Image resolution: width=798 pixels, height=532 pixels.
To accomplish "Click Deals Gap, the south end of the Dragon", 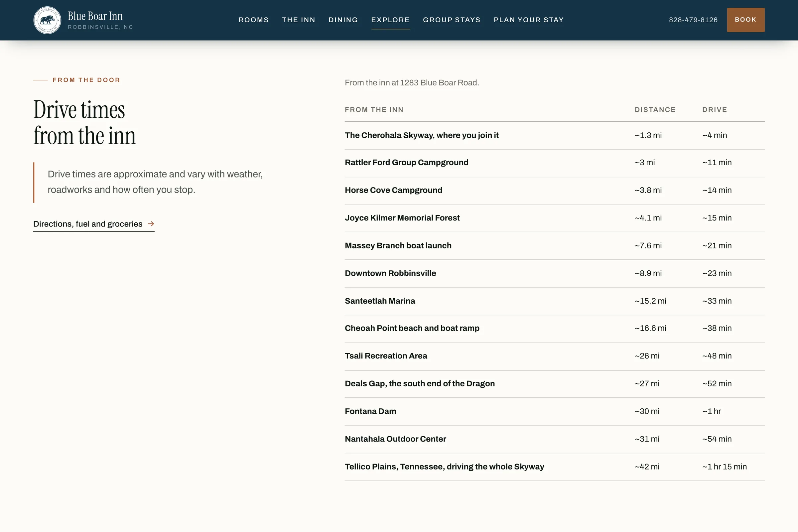I will coord(420,384).
